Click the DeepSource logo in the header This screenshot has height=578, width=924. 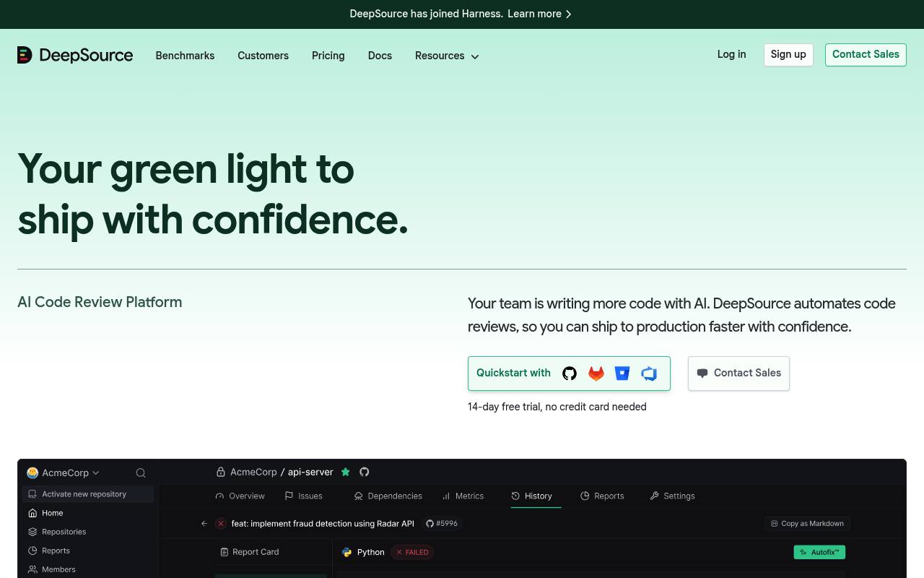(x=75, y=56)
